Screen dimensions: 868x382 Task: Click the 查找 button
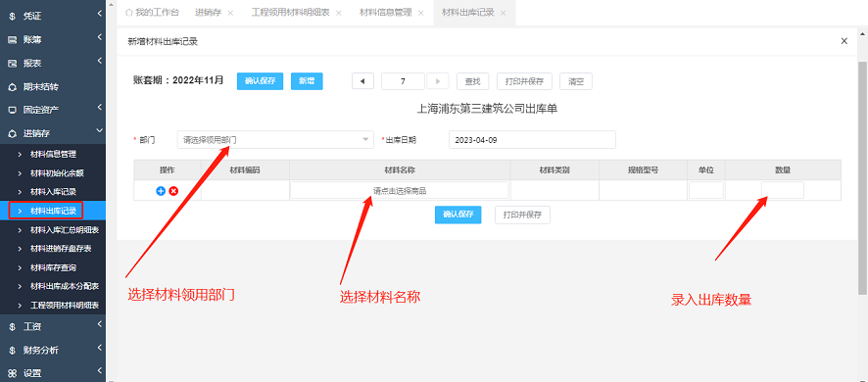(472, 81)
